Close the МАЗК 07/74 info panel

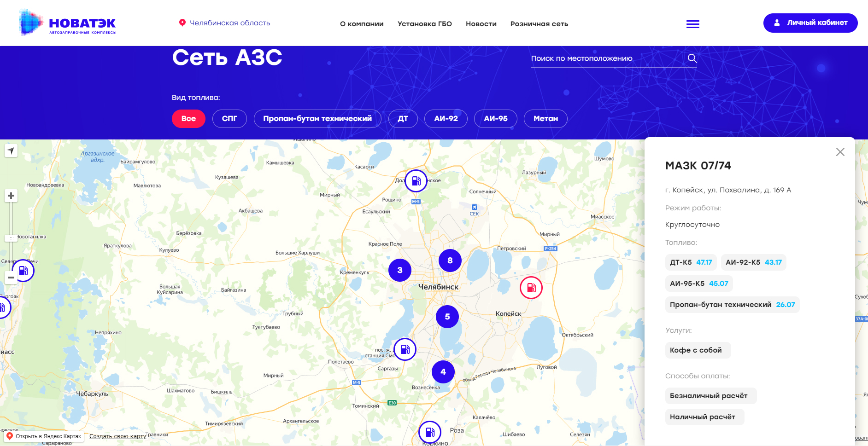(x=840, y=152)
